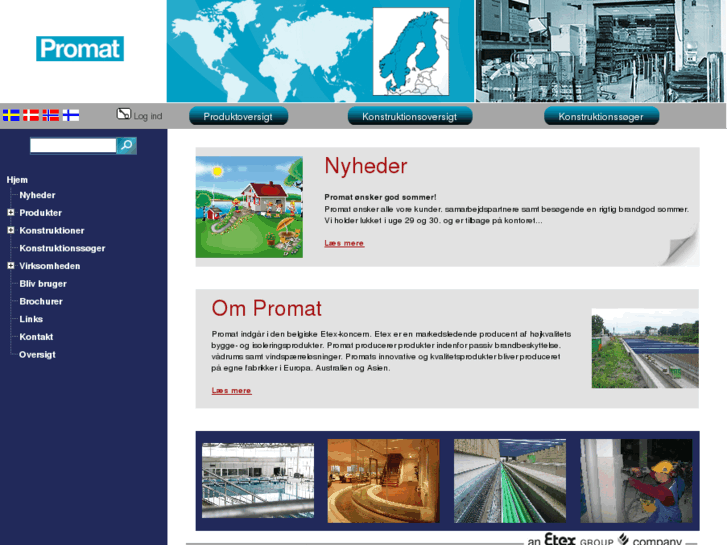Open the swimming pool thumbnail
Image resolution: width=727 pixels, height=545 pixels.
[x=258, y=481]
